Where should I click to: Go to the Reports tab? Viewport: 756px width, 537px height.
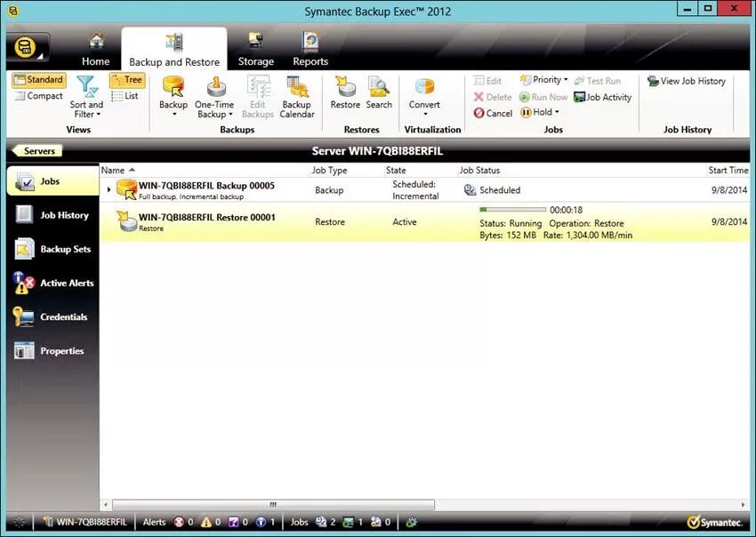pyautogui.click(x=310, y=50)
